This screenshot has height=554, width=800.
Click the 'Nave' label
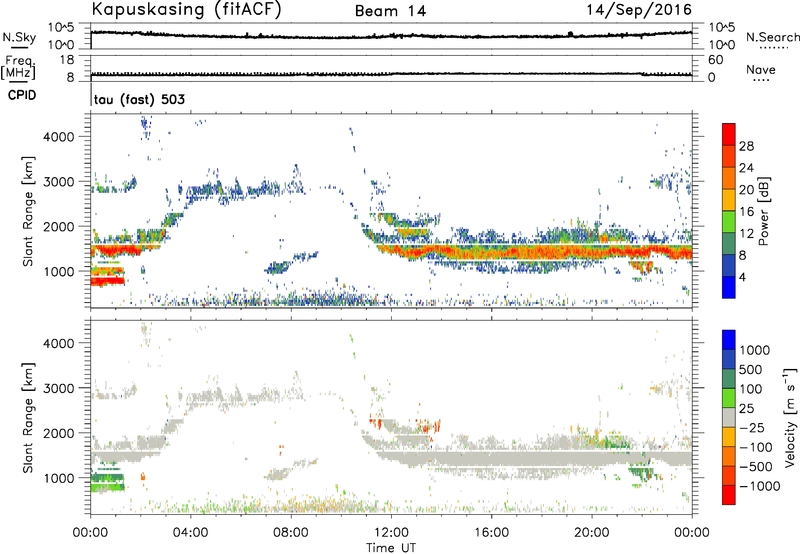761,69
